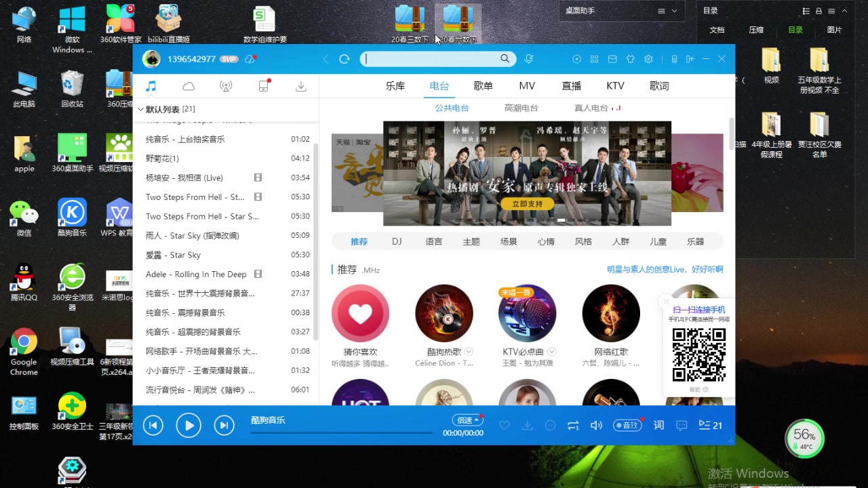
Task: Start playback with the play button
Action: click(x=189, y=426)
